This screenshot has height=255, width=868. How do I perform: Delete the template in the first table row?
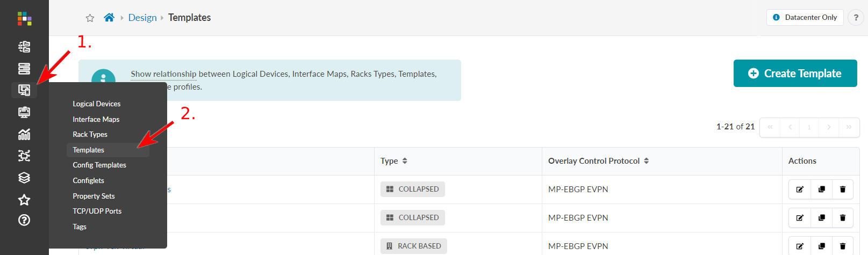(843, 189)
